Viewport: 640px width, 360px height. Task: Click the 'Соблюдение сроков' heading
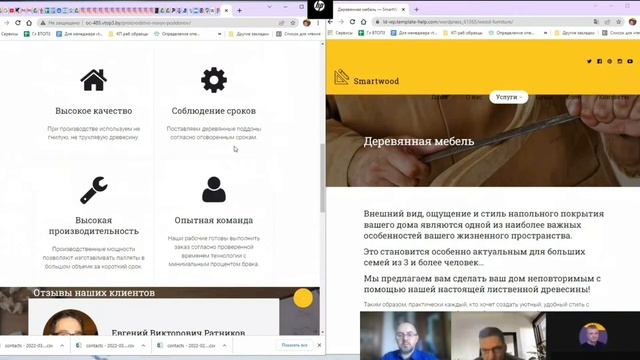click(214, 111)
